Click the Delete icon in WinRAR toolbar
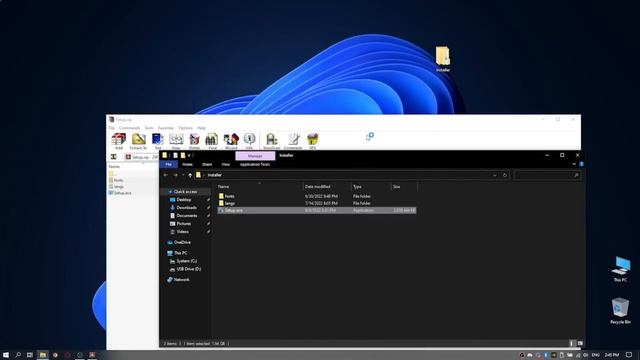The width and height of the screenshot is (640, 360). tap(194, 141)
